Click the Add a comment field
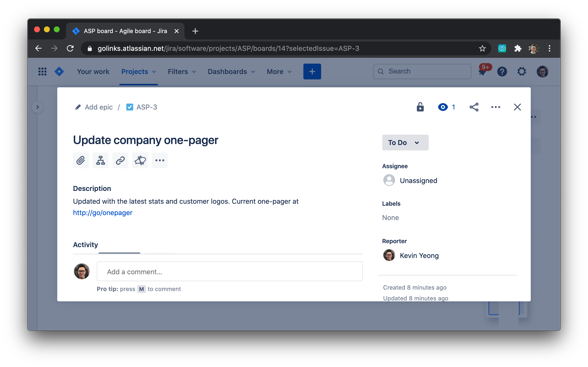 (229, 272)
